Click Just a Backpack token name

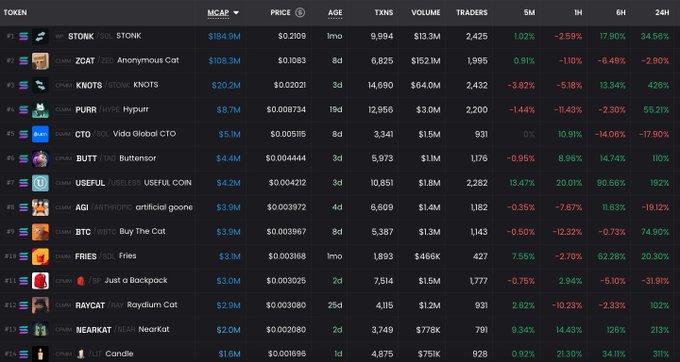(136, 280)
